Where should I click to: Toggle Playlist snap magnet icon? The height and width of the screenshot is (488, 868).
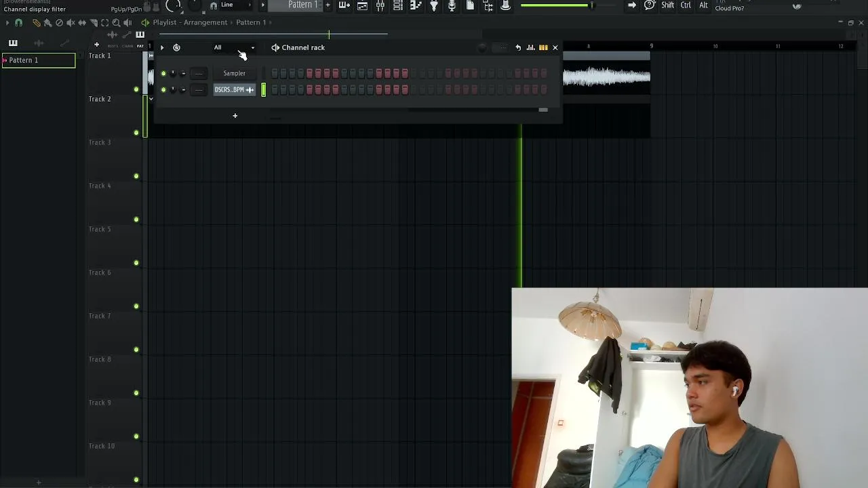(x=18, y=22)
